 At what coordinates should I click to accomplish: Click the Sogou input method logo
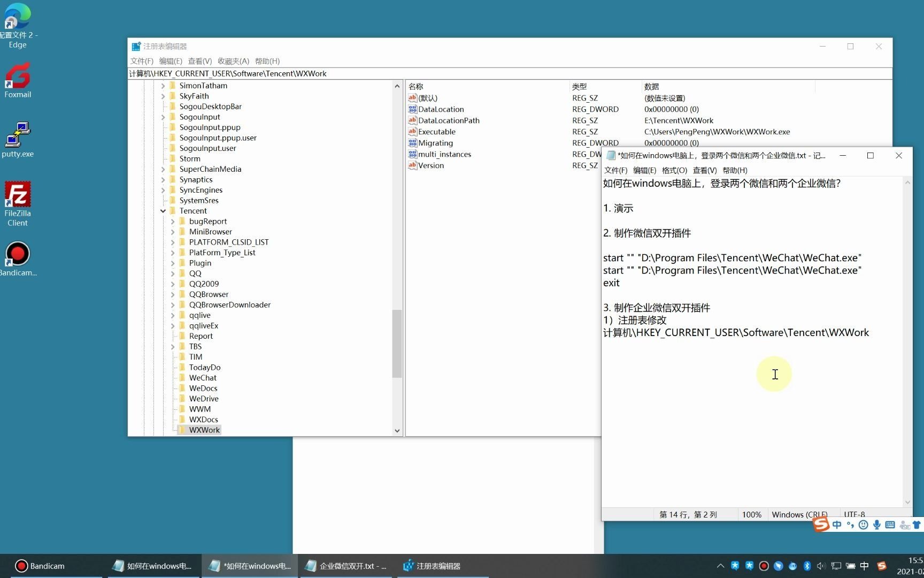coord(821,524)
